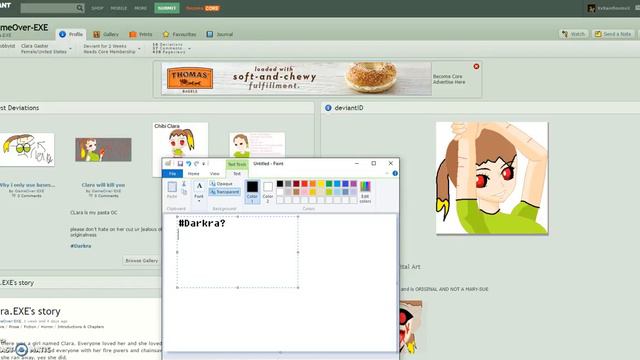Click the Save icon in Paint's quick access toolbar
Screen dimensions: 640x360
point(180,164)
